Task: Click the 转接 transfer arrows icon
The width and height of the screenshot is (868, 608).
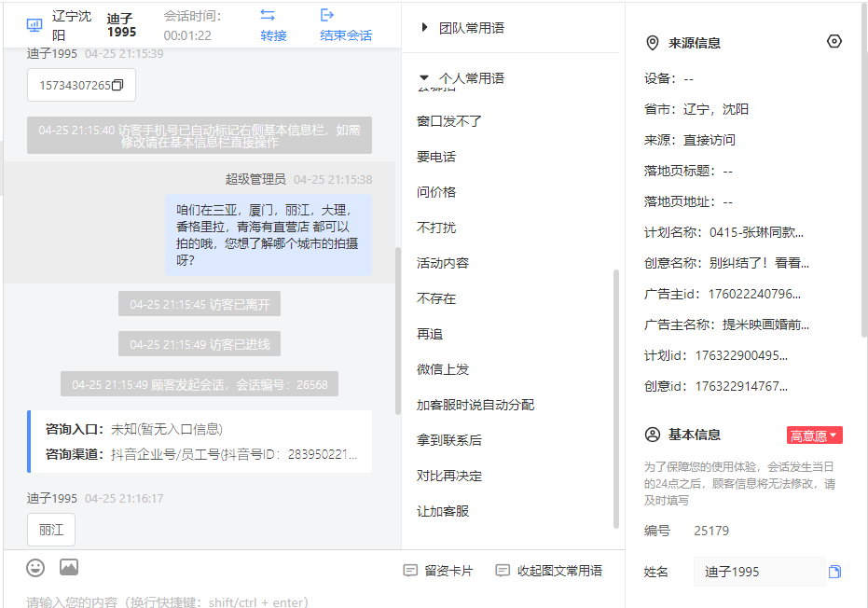Action: pyautogui.click(x=268, y=15)
